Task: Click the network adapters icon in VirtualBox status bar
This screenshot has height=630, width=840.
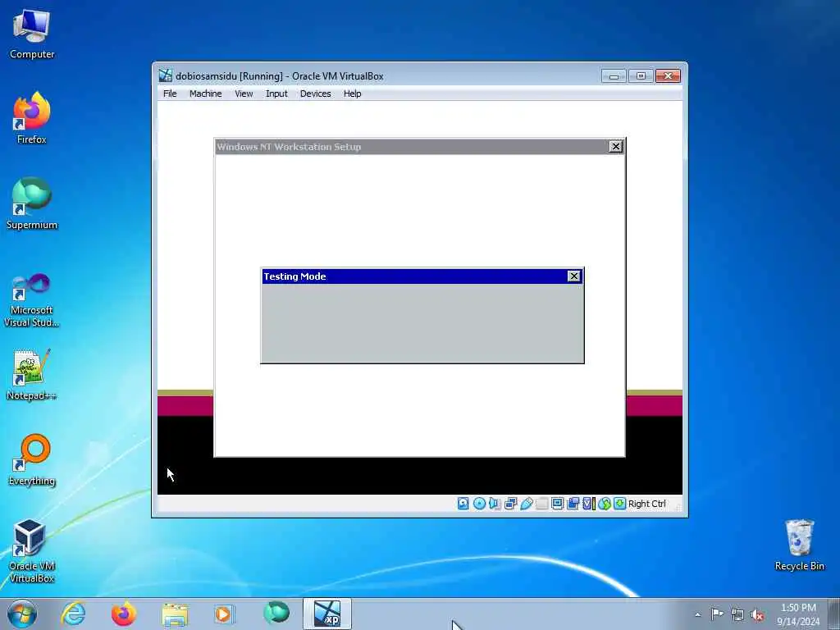Action: tap(510, 504)
